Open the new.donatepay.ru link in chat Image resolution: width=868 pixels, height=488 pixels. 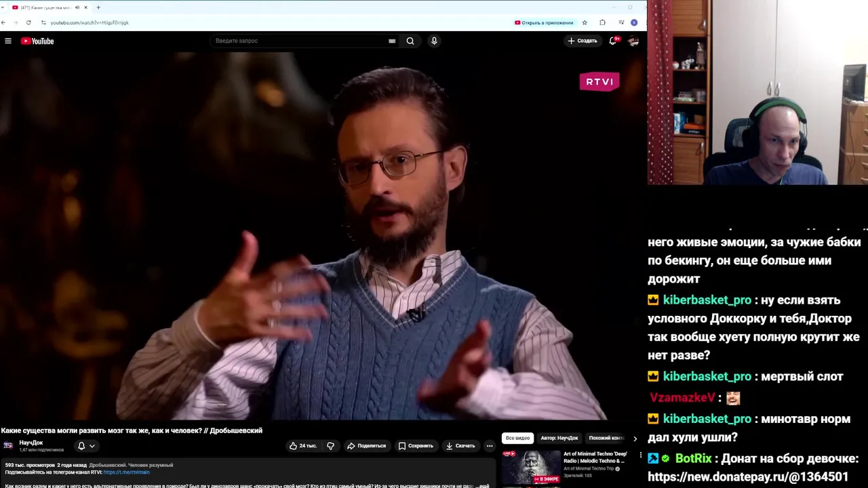pos(748,476)
